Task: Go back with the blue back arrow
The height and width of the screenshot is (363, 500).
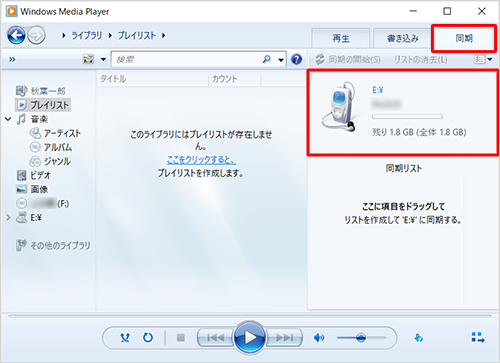Action: coord(16,35)
